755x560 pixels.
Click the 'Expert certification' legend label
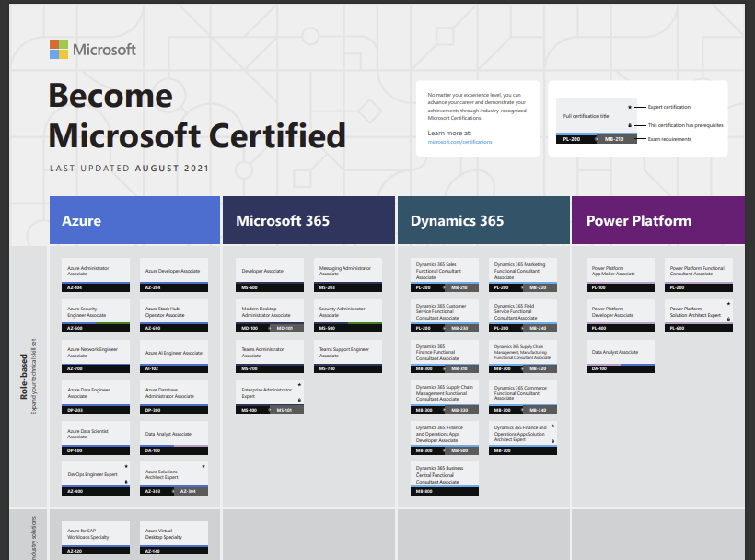pos(668,107)
